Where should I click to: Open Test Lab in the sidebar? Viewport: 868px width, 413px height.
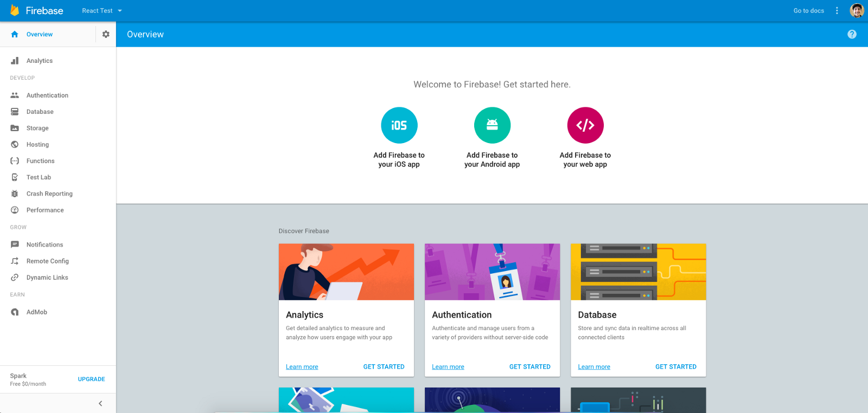click(39, 177)
